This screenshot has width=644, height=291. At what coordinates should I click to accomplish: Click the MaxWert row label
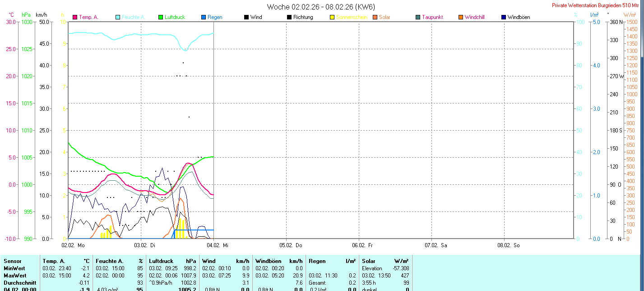coord(15,275)
